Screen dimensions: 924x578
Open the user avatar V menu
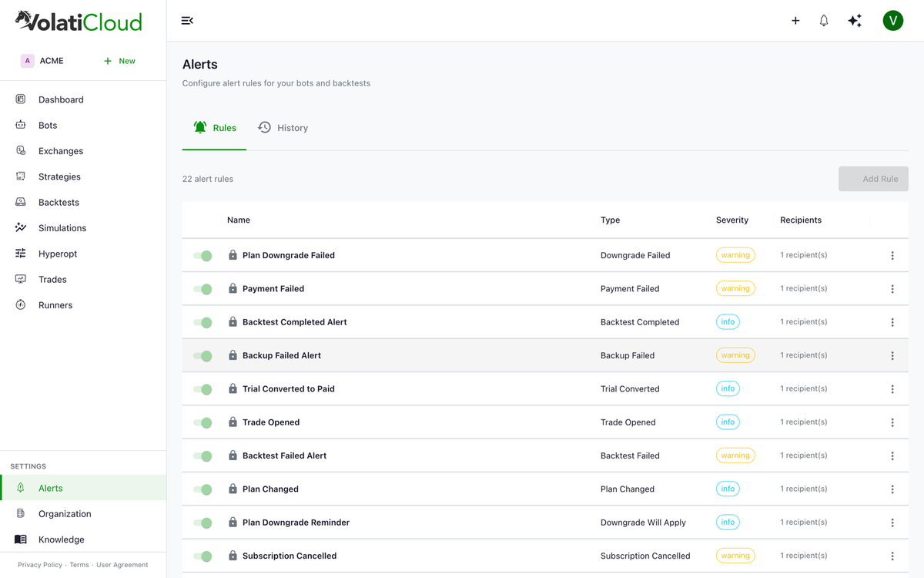point(892,21)
